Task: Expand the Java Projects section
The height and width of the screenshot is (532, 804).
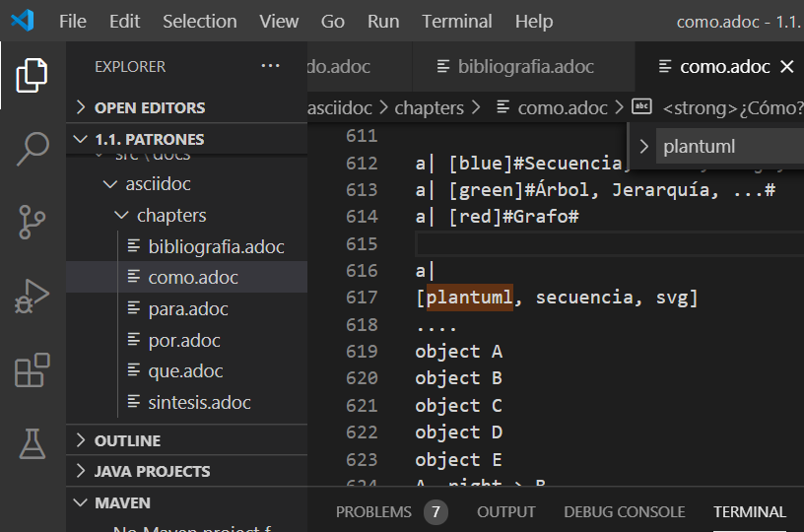Action: (152, 472)
